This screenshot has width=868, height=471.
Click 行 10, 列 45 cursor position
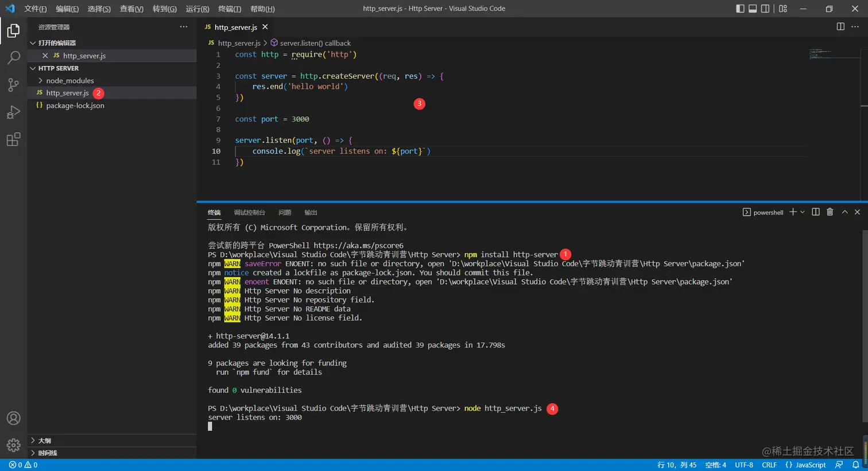coord(677,465)
